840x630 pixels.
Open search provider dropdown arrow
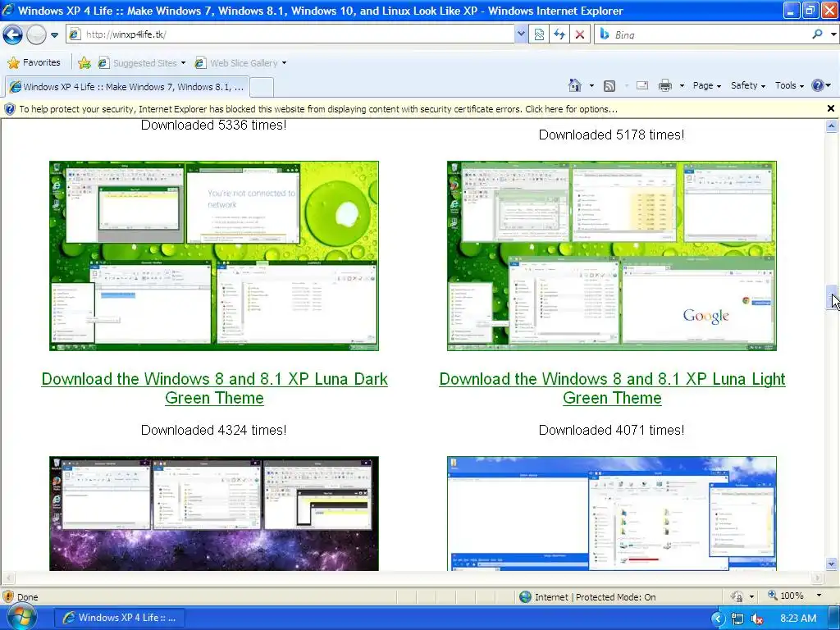[833, 34]
